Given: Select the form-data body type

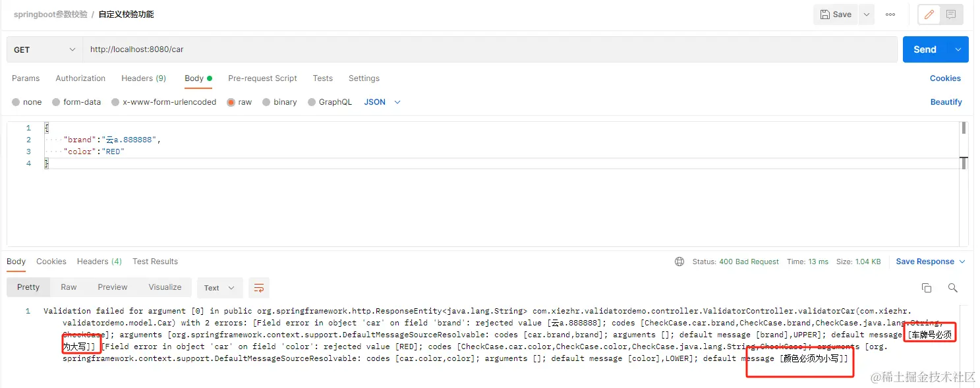Looking at the screenshot, I should [76, 102].
